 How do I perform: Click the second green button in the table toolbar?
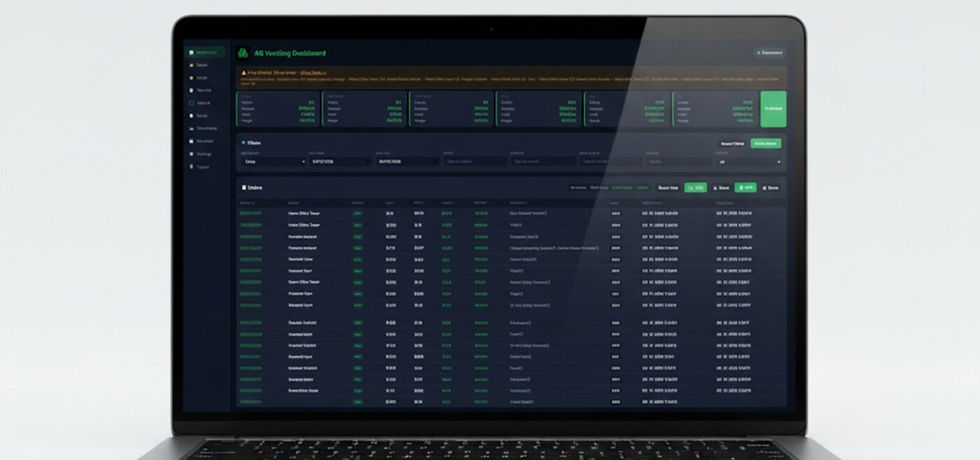click(745, 188)
